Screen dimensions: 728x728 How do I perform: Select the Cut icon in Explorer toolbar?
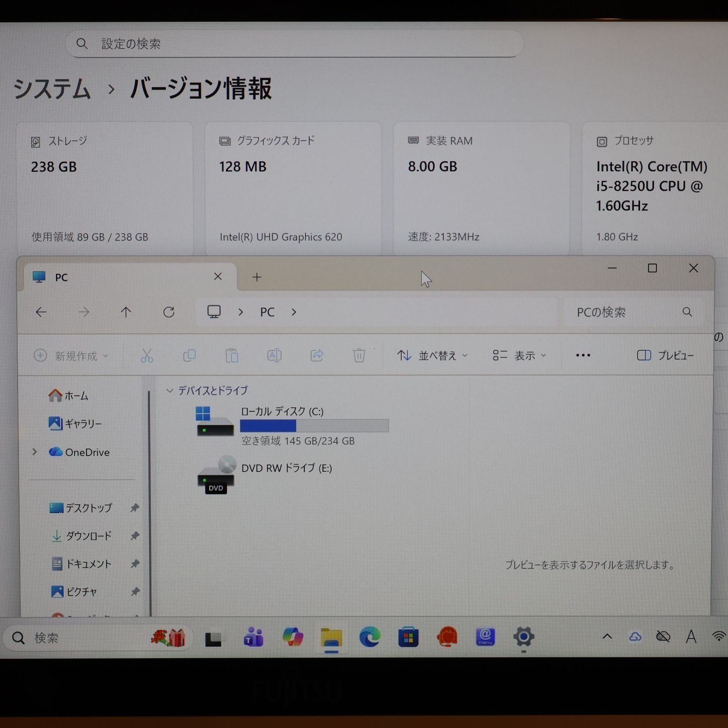[x=147, y=356]
